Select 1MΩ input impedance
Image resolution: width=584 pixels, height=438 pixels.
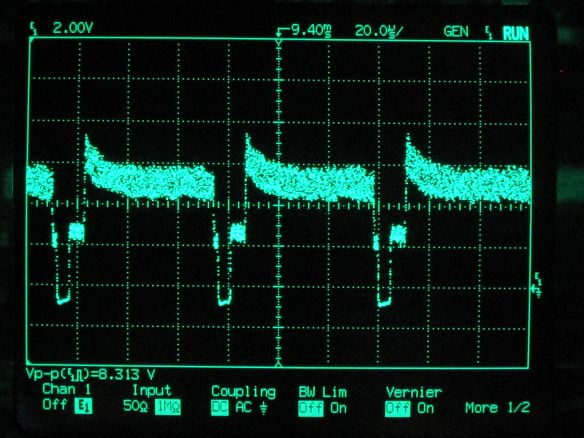[168, 407]
